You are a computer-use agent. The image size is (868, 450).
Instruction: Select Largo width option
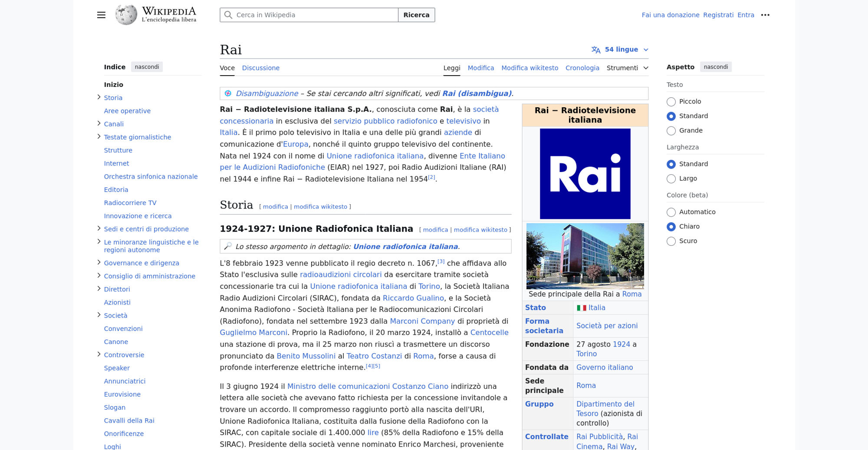(x=671, y=179)
